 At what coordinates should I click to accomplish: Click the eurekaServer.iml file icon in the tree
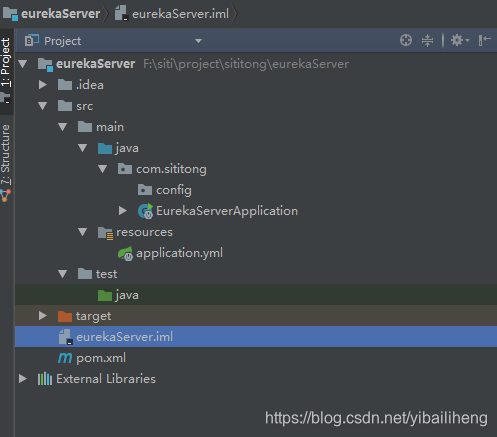pos(66,337)
